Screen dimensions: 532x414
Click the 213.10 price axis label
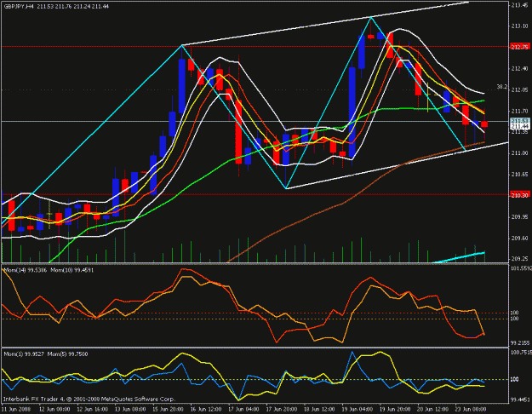519,26
